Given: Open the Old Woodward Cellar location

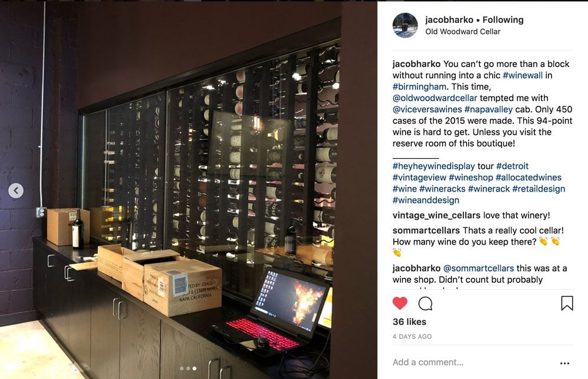Looking at the screenshot, I should tap(463, 32).
